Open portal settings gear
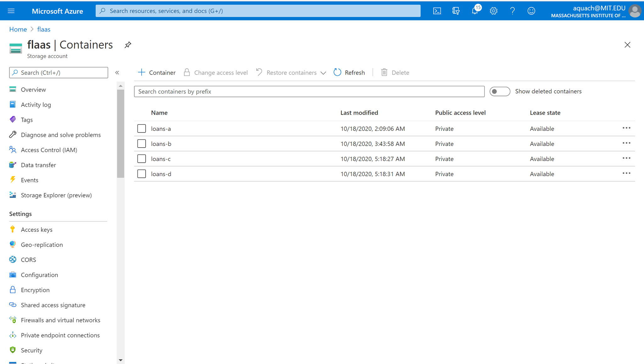Viewport: 644px width, 364px height. 493,11
